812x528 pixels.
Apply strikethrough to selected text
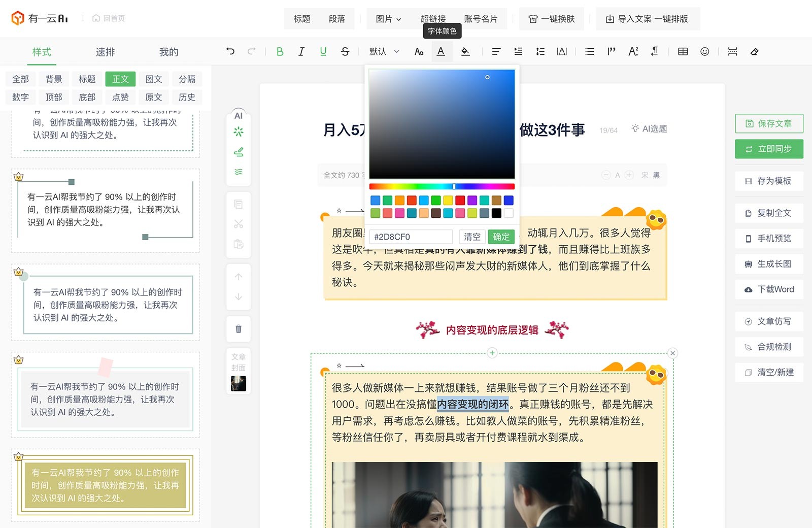tap(345, 51)
